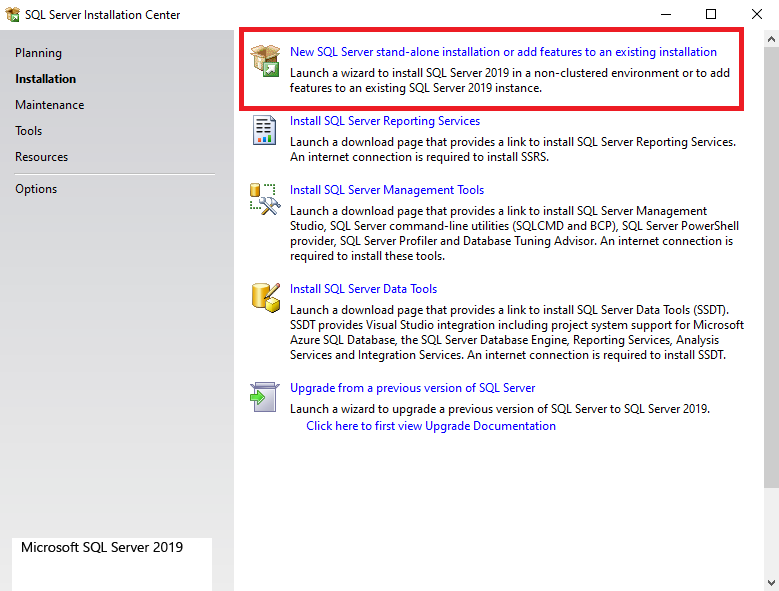Click the Upgrade from previous version icon
Image resolution: width=779 pixels, height=591 pixels.
pos(264,397)
